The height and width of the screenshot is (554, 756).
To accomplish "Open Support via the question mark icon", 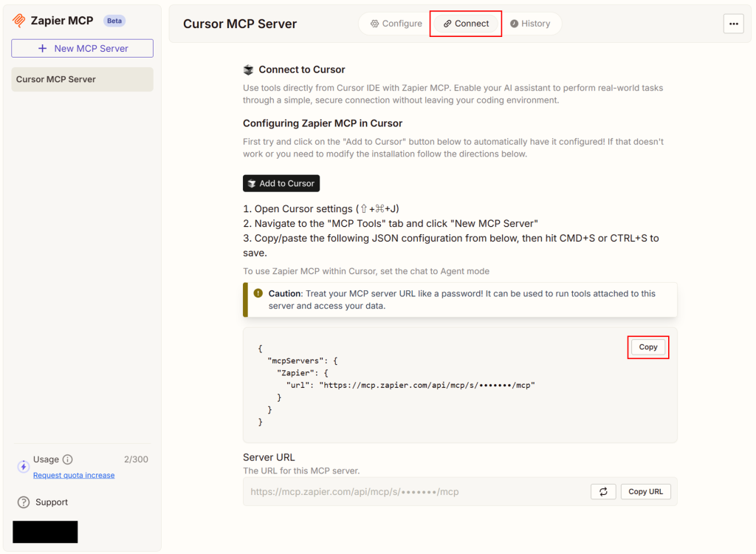I will click(x=24, y=502).
